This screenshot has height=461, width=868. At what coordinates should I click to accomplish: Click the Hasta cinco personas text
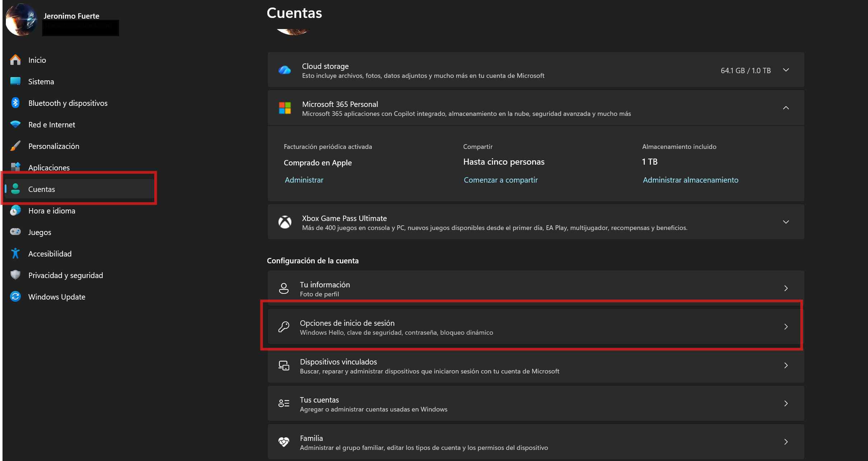point(504,162)
